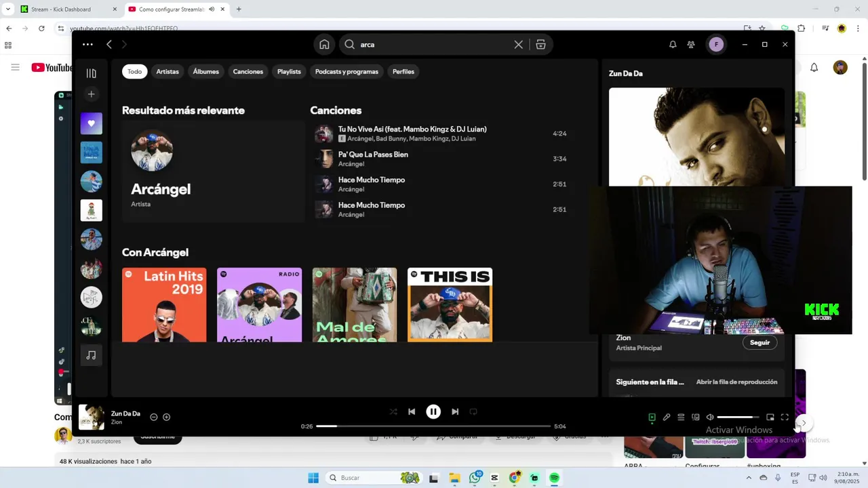Enter full screen in Spotify player
Image resolution: width=868 pixels, height=488 pixels.
785,418
